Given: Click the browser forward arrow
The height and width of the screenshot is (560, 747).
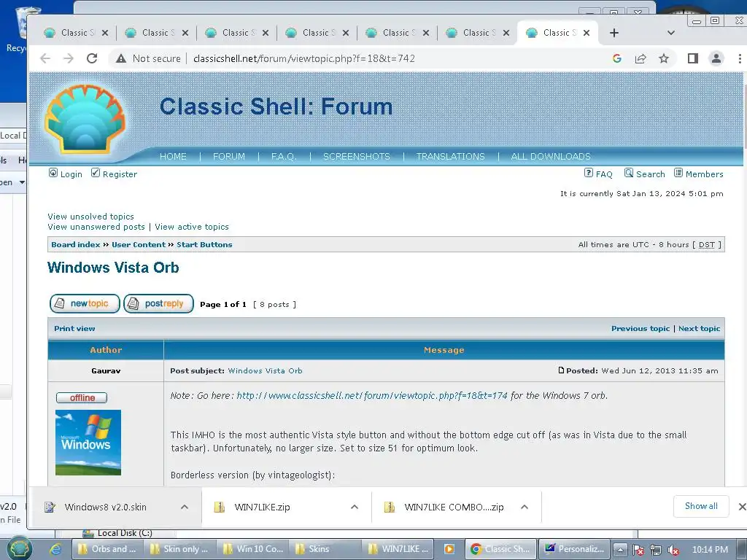Looking at the screenshot, I should click(69, 58).
